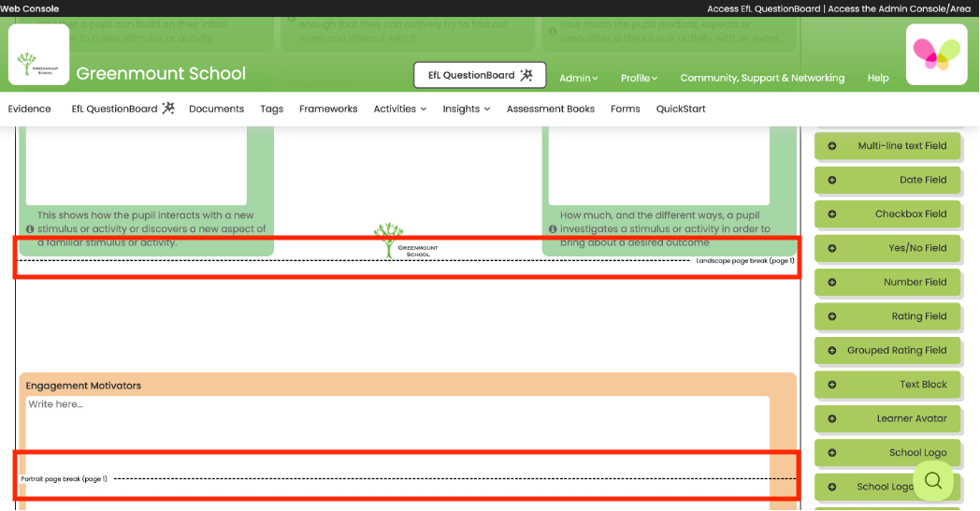This screenshot has height=511, width=980.
Task: Add a Learner Avatar element
Action: point(887,418)
